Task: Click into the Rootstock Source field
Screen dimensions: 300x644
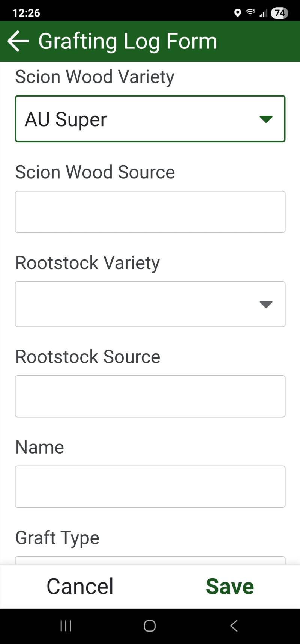Action: point(150,396)
